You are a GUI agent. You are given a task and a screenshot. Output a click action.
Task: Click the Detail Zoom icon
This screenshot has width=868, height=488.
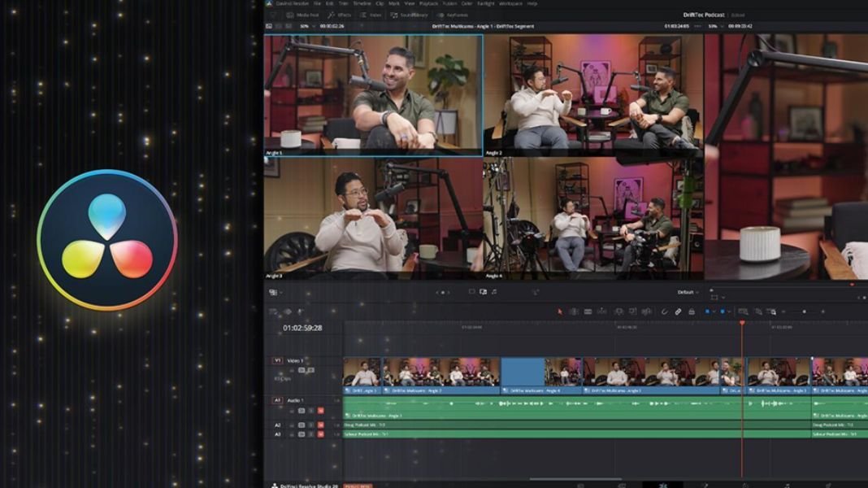757,312
